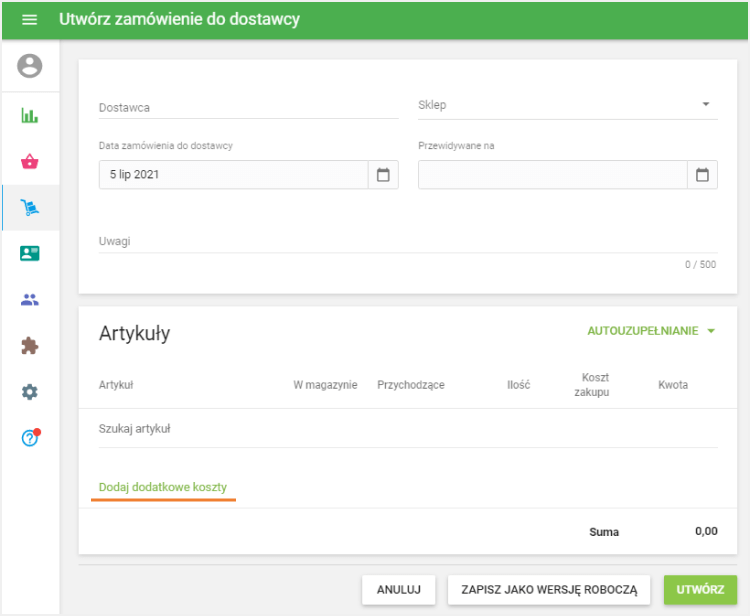The width and height of the screenshot is (750, 616).
Task: Open the employees ID card icon
Action: (30, 254)
